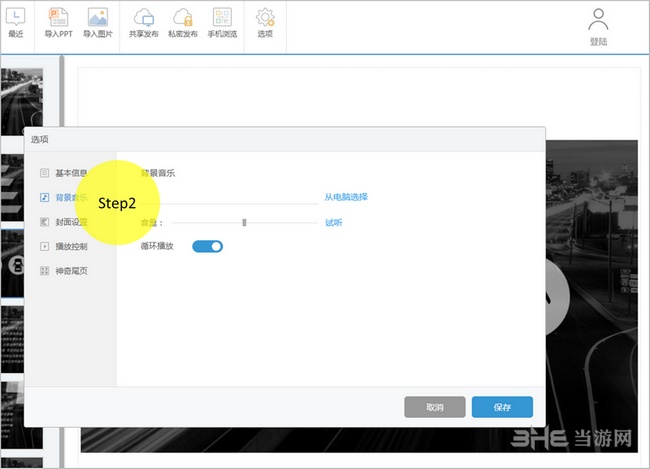This screenshot has height=469, width=650.
Task: Open 共享发布 cloud share publish
Action: (143, 23)
